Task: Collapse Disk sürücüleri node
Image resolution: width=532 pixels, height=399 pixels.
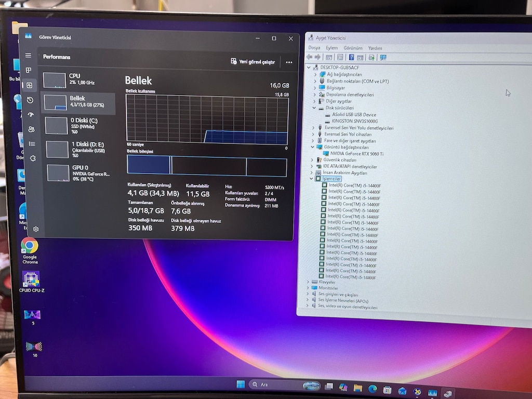Action: click(314, 108)
